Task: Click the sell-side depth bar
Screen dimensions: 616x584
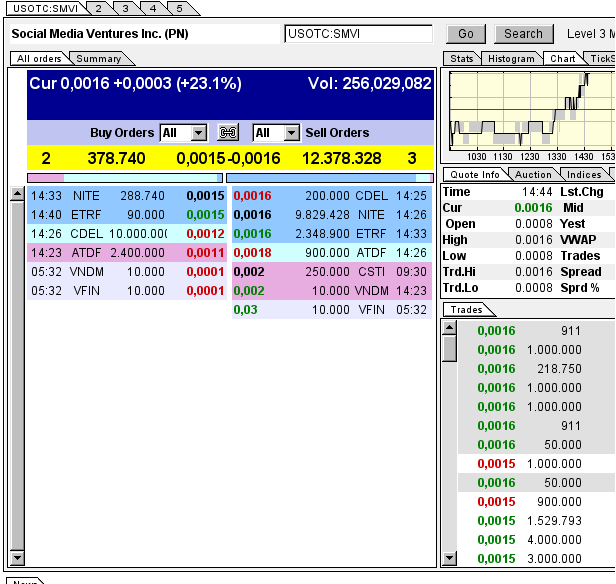Action: (330, 178)
